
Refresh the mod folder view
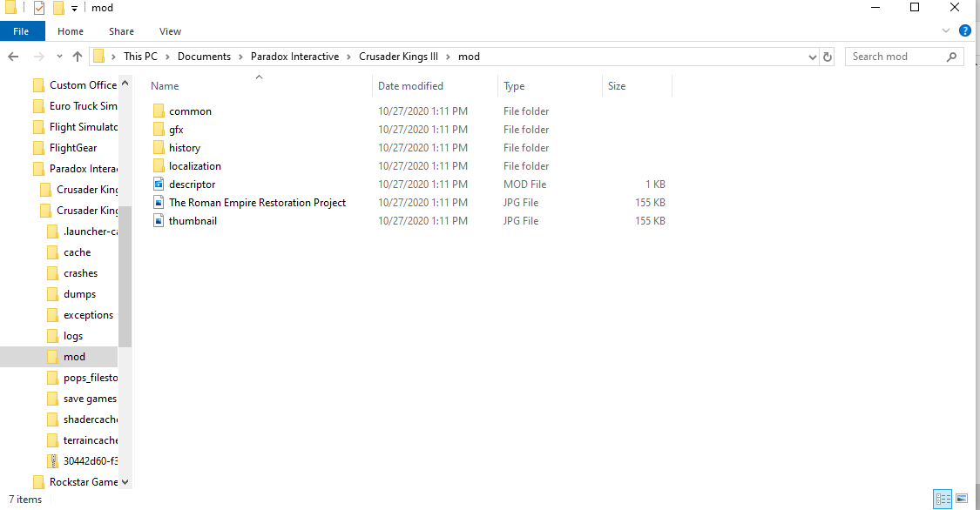click(x=827, y=57)
